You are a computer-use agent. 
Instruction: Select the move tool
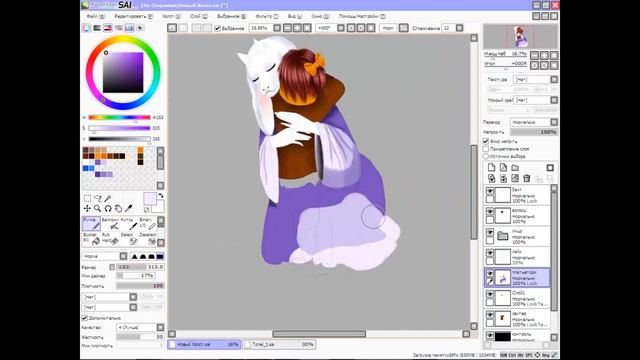tap(87, 209)
